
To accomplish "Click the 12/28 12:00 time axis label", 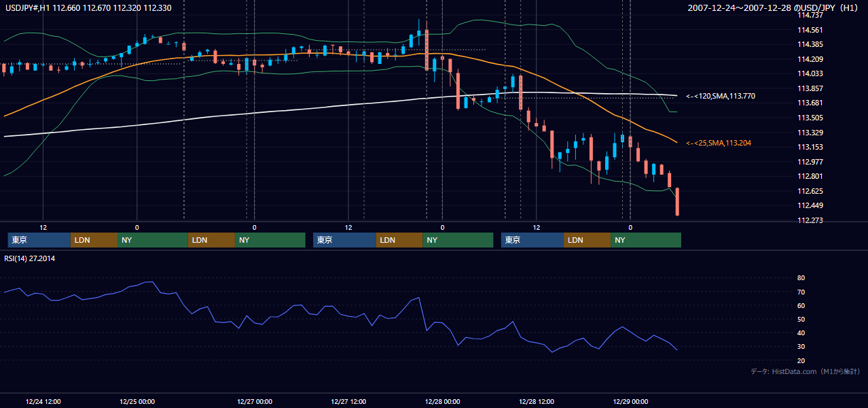I will [x=536, y=401].
